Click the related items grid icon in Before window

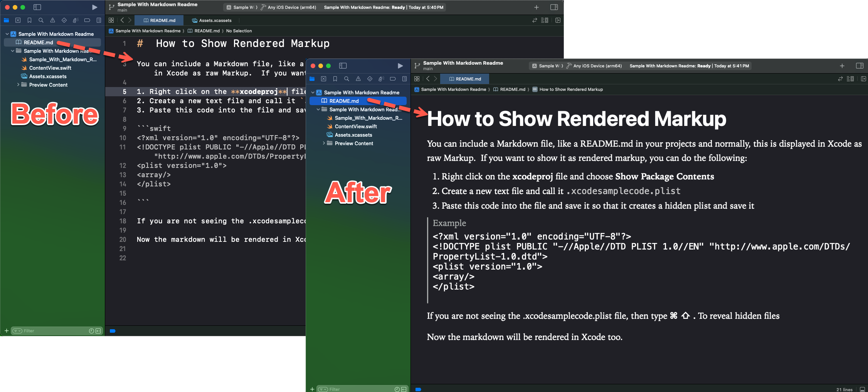click(x=111, y=20)
